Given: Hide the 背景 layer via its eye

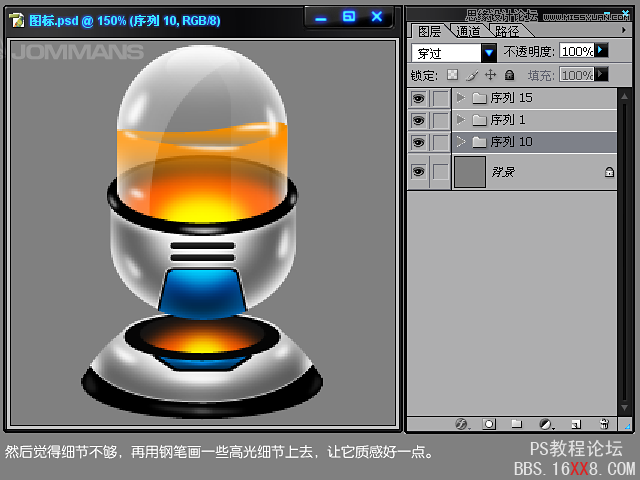Looking at the screenshot, I should click(418, 172).
